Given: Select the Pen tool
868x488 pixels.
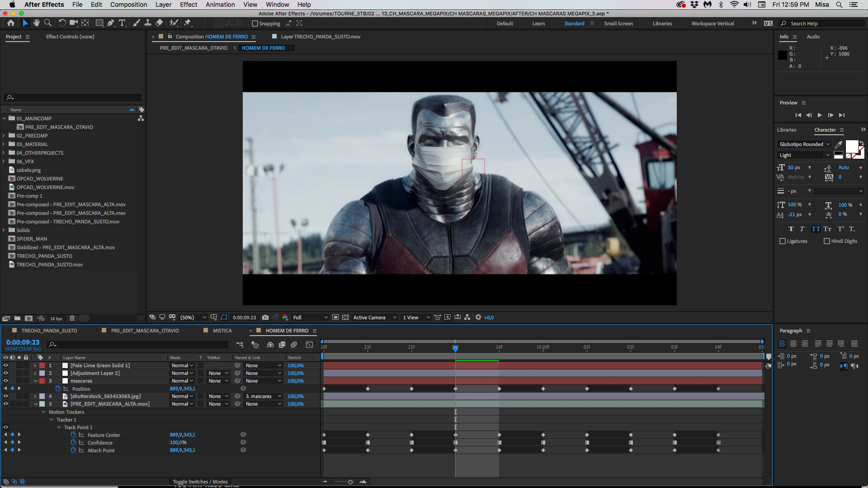Looking at the screenshot, I should click(x=111, y=23).
